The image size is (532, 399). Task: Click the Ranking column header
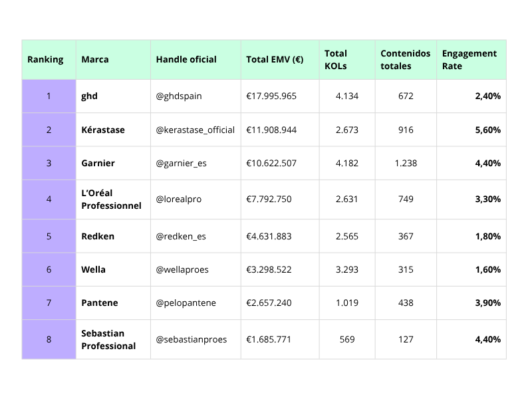pyautogui.click(x=45, y=60)
